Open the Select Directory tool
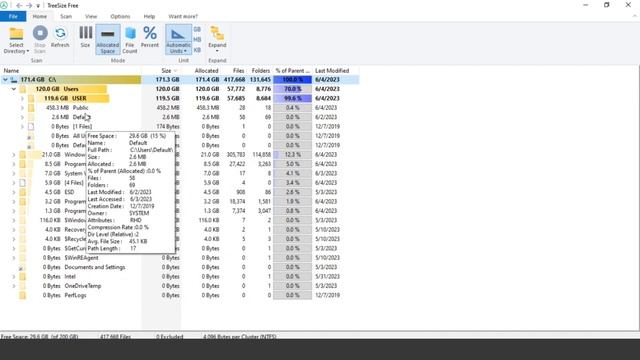The width and height of the screenshot is (640, 360). tap(16, 40)
